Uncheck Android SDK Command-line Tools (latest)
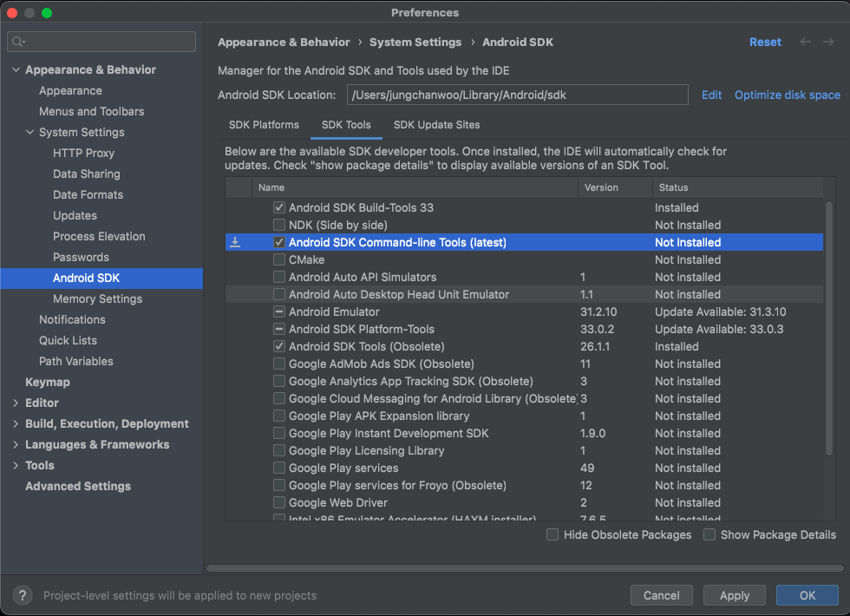850x616 pixels. (x=279, y=242)
